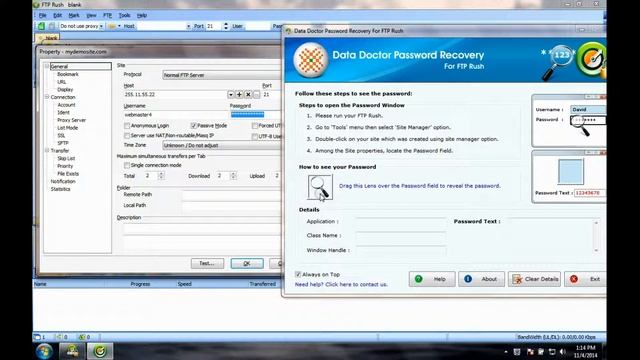This screenshot has width=640, height=360.
Task: Click the green question mark Help icon
Action: [418, 279]
